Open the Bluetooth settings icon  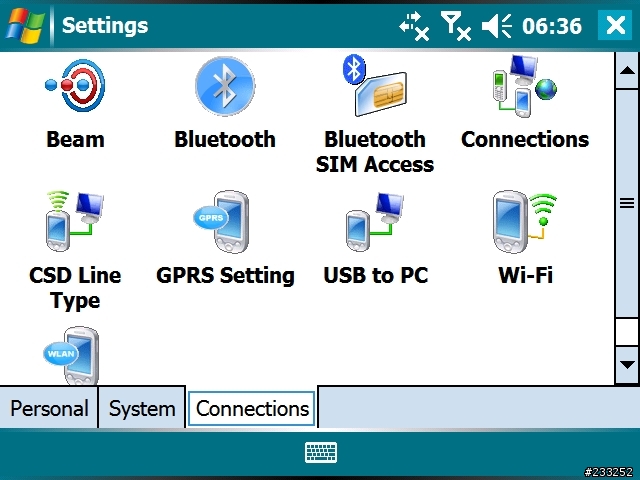point(225,86)
